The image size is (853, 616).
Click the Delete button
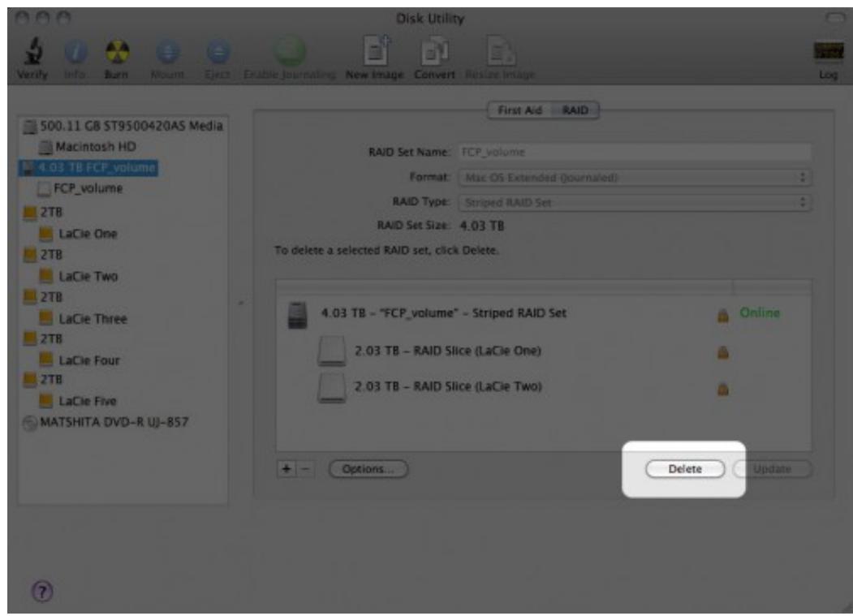685,469
